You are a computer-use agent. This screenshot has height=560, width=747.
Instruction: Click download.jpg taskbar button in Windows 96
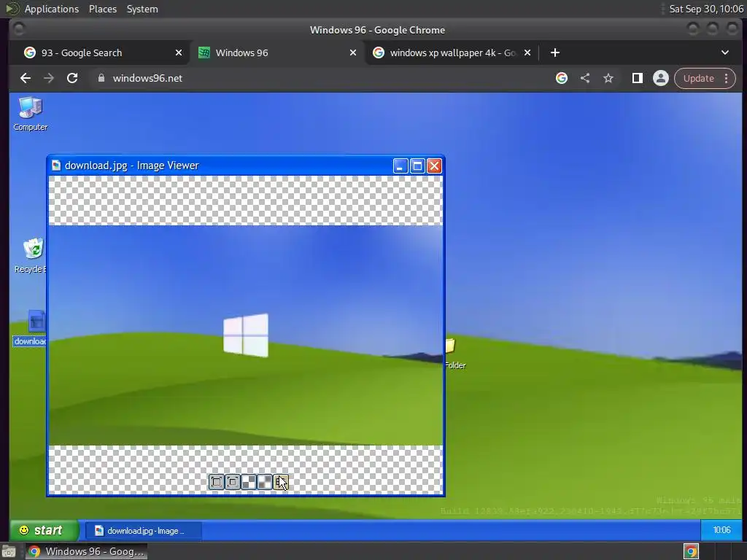click(x=143, y=531)
